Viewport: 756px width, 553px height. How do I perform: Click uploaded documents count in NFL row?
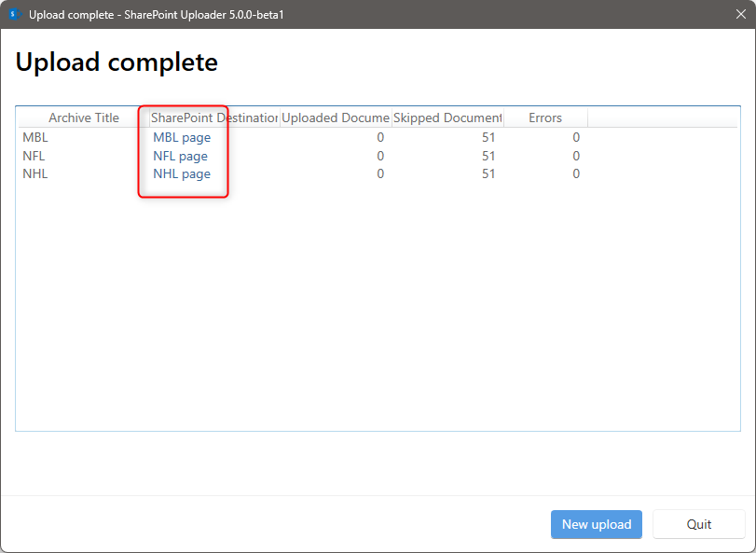[380, 156]
